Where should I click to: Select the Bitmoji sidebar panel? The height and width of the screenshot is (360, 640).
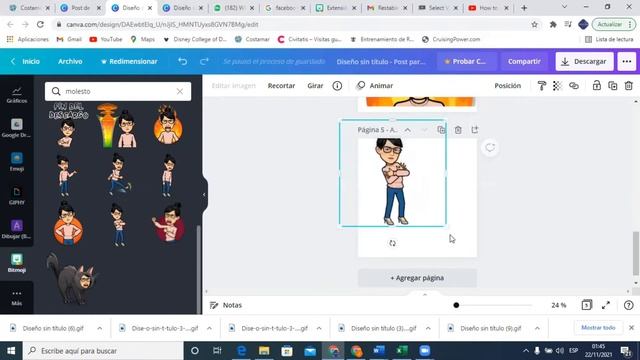click(x=17, y=263)
